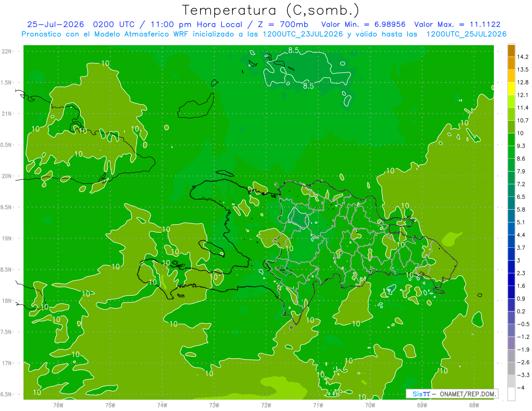532x411 pixels.
Task: Click the SisTT - ONAMET/REP.DOM. credit box
Action: pyautogui.click(x=452, y=394)
